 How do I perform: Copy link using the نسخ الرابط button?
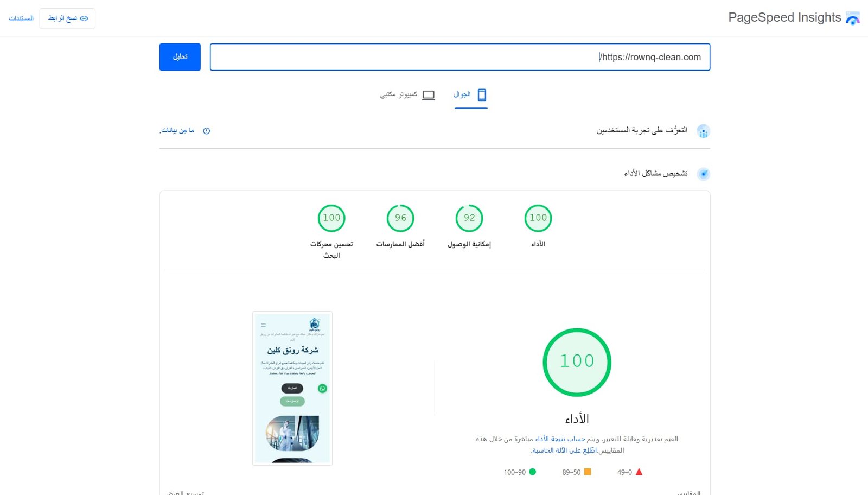(67, 18)
